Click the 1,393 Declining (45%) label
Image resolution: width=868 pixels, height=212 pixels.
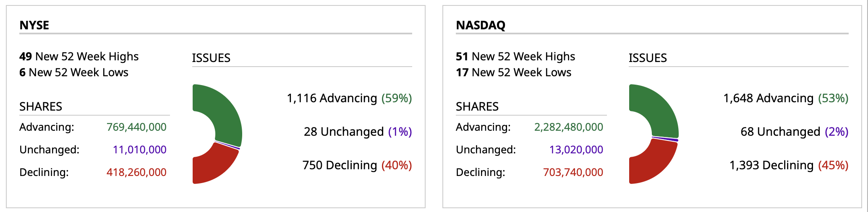click(x=789, y=165)
